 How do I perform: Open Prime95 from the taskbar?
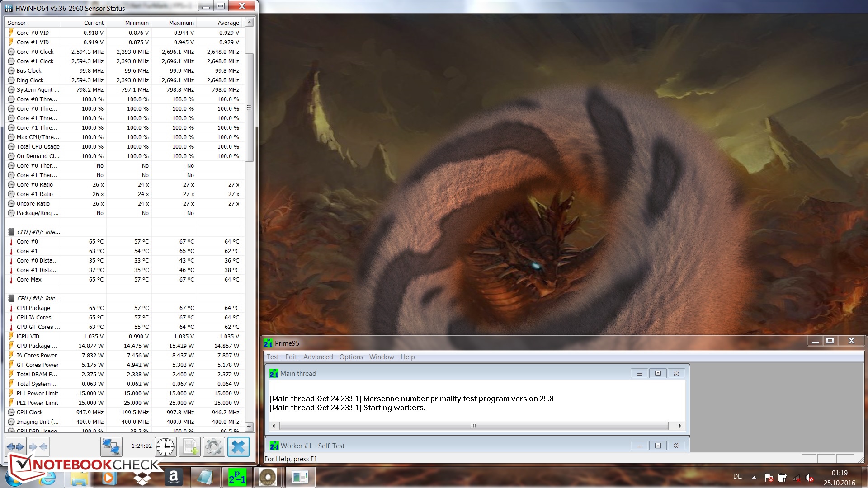click(x=237, y=477)
